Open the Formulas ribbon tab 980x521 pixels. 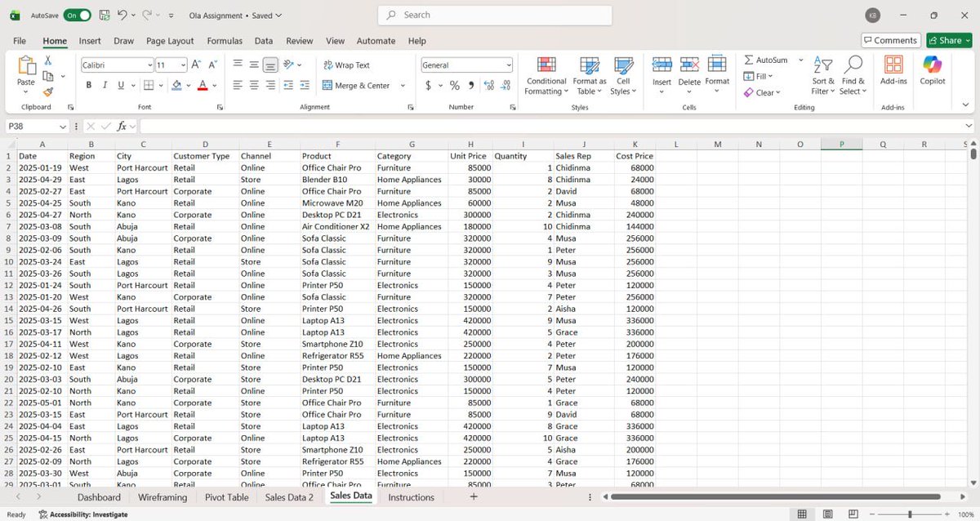point(225,41)
